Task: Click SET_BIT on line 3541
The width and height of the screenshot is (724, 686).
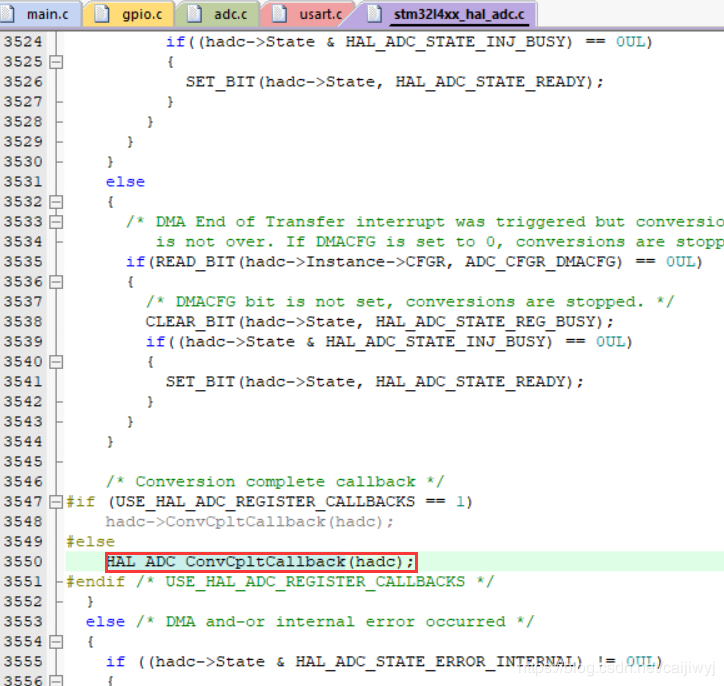Action: 200,382
